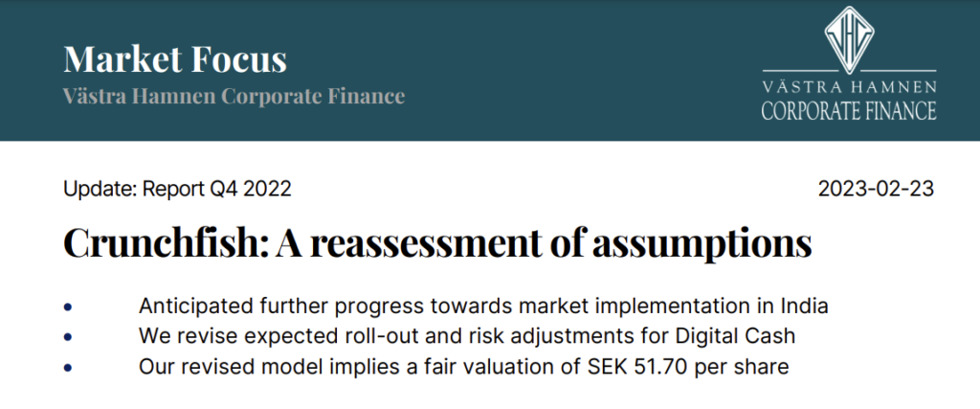Click the Update: Report Q4 2022 label
980x409 pixels.
point(177,189)
